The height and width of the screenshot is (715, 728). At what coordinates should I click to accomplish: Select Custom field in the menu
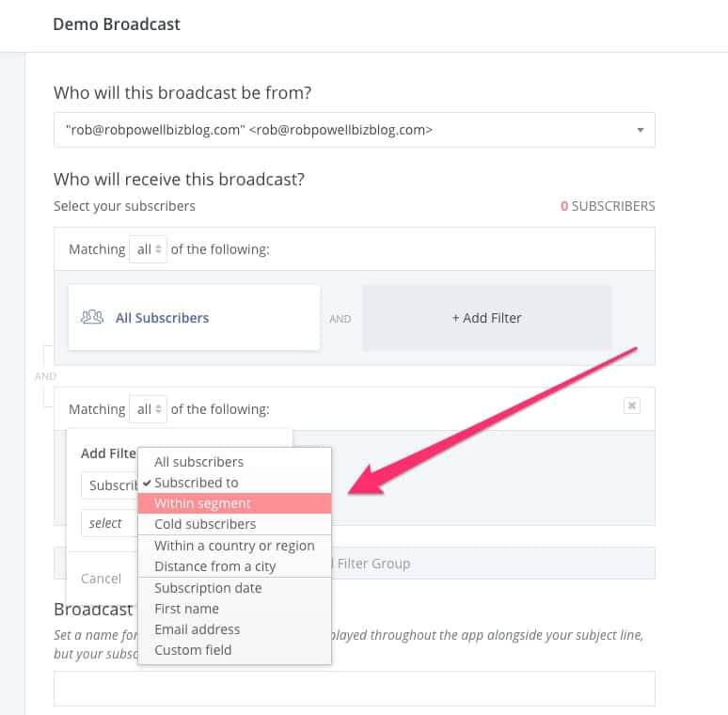[x=192, y=650]
